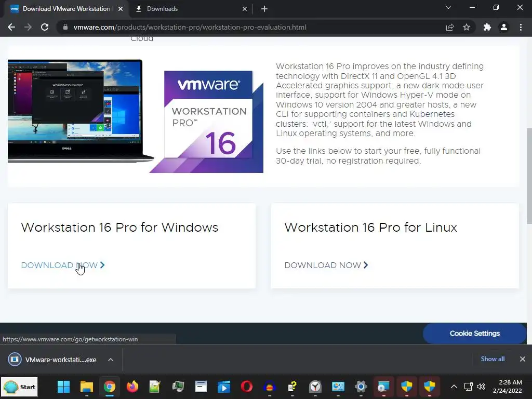The image size is (532, 399).
Task: Open the Extensions puzzle icon
Action: [487, 27]
